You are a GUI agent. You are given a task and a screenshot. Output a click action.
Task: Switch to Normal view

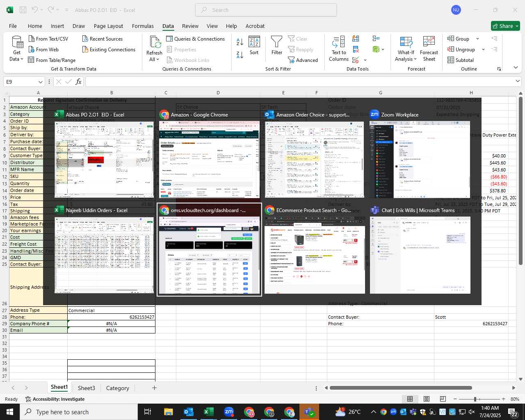coord(410,399)
